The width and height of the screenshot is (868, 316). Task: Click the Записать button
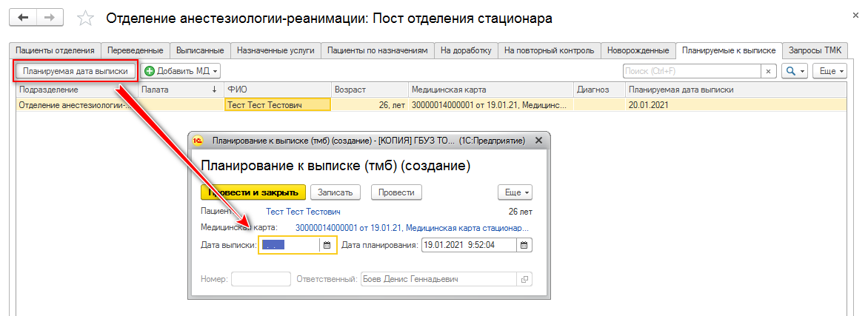(x=335, y=192)
